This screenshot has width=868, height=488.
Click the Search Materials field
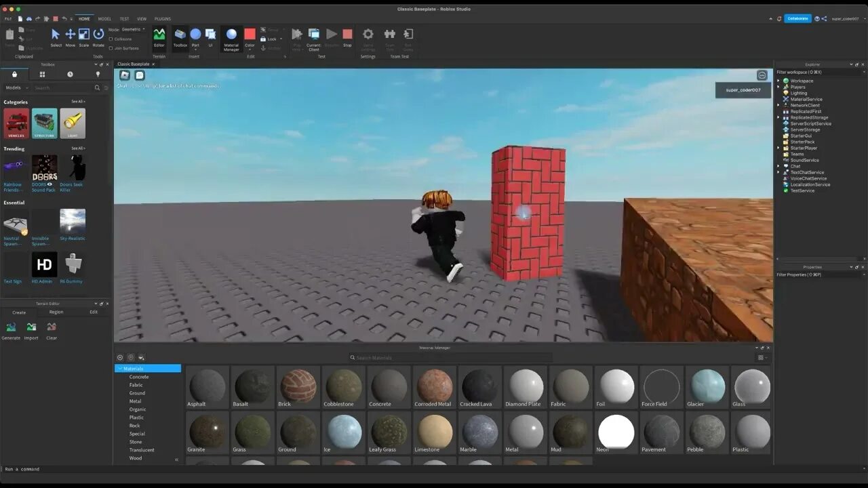[x=450, y=358]
